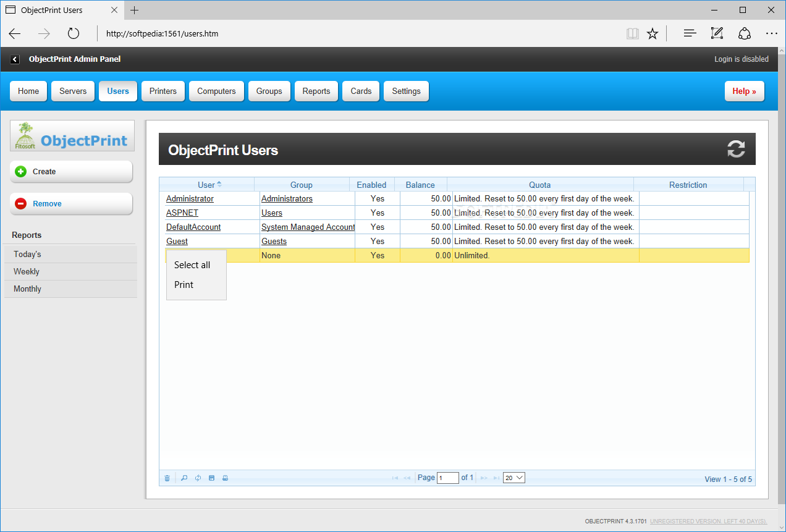The height and width of the screenshot is (532, 786).
Task: Sort by the Quota column header
Action: [540, 185]
